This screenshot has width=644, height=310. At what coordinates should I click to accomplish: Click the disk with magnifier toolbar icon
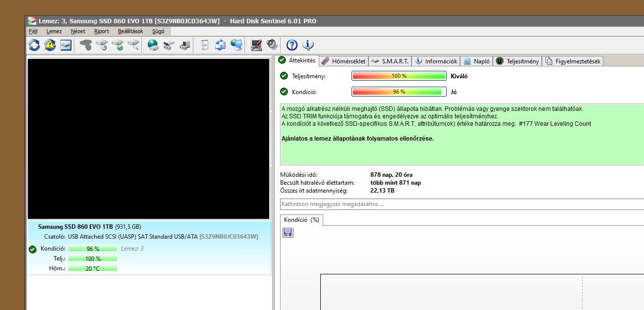(133, 45)
